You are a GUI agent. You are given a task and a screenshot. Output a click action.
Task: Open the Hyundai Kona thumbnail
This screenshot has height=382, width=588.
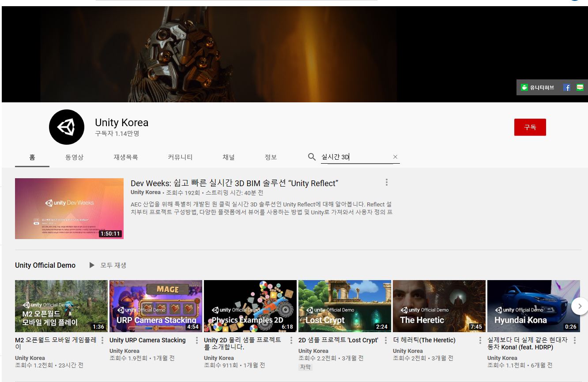534,306
